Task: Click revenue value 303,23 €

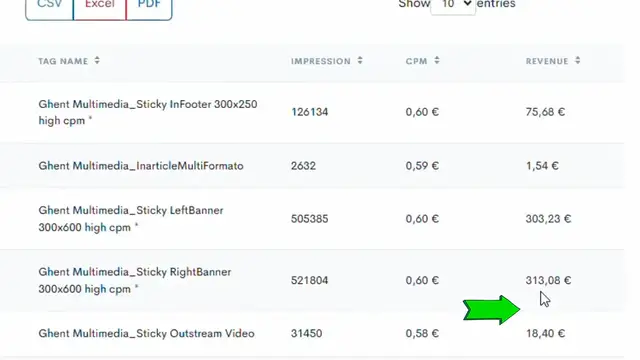Action: (x=548, y=219)
